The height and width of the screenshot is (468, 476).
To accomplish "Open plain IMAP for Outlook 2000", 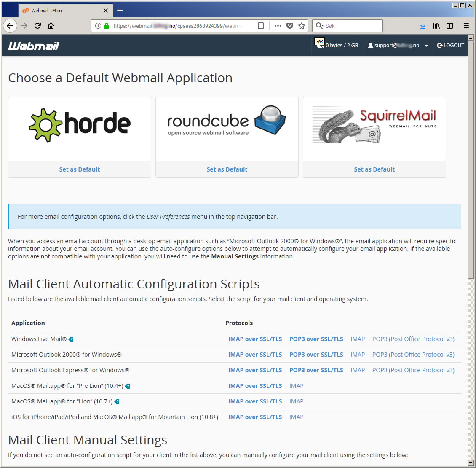I will click(358, 355).
